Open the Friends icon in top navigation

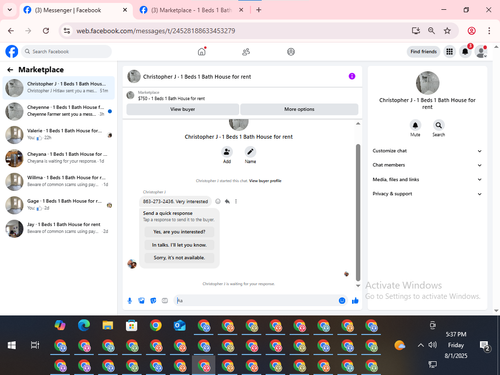pos(246,52)
